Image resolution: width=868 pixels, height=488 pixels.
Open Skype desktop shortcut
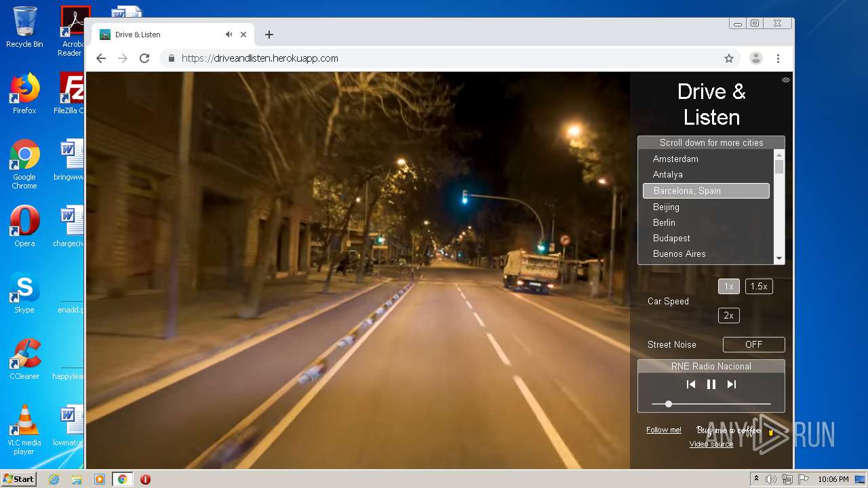24,293
